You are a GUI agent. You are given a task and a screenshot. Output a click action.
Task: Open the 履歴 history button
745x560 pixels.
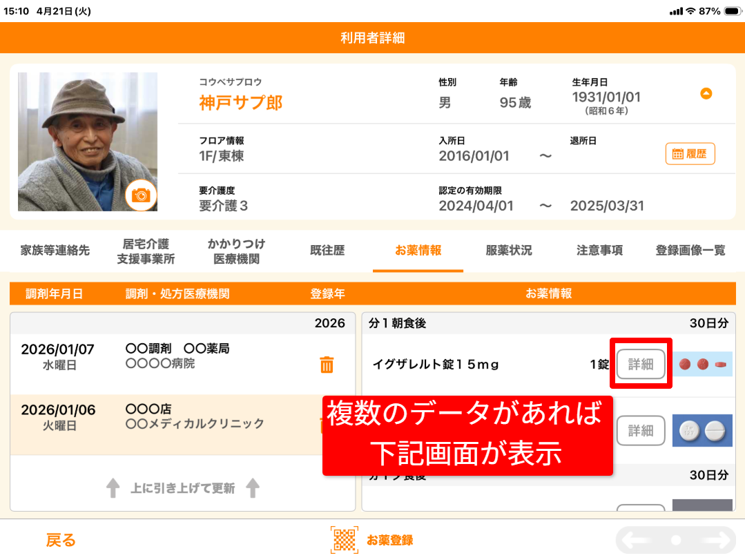[690, 154]
